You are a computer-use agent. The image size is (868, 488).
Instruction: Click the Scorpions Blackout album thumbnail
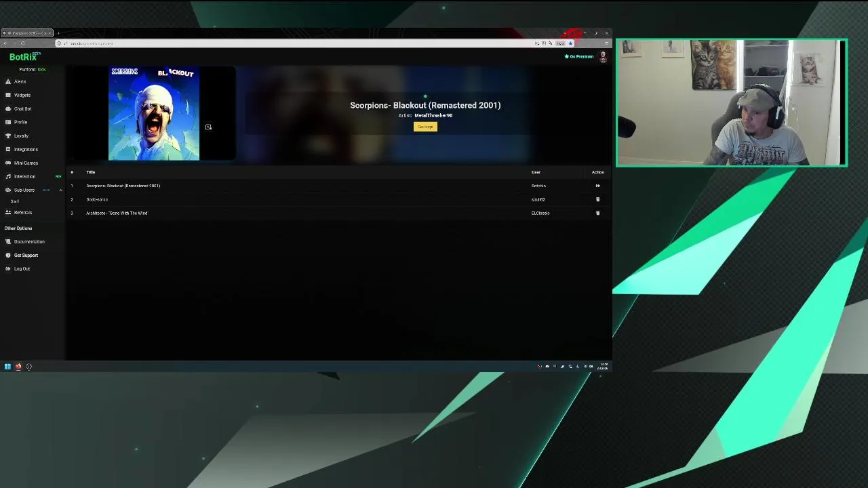[154, 113]
